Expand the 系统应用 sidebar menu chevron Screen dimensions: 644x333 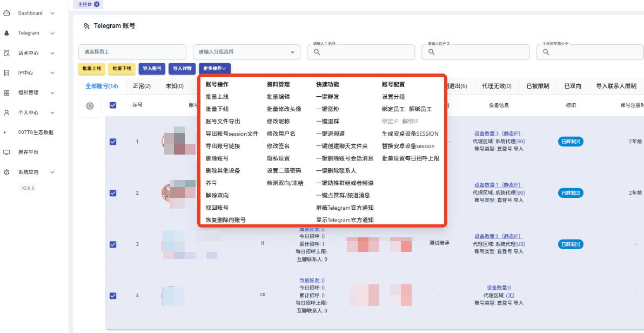(52, 172)
